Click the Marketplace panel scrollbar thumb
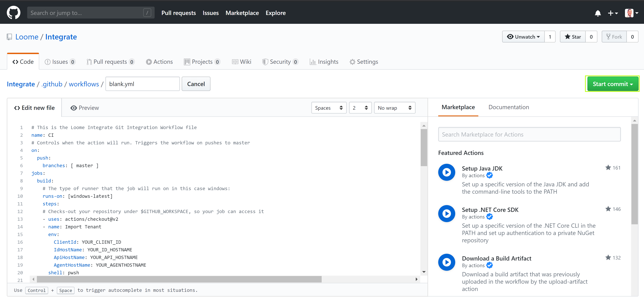Viewport: 644px width, 301px height. (x=634, y=174)
